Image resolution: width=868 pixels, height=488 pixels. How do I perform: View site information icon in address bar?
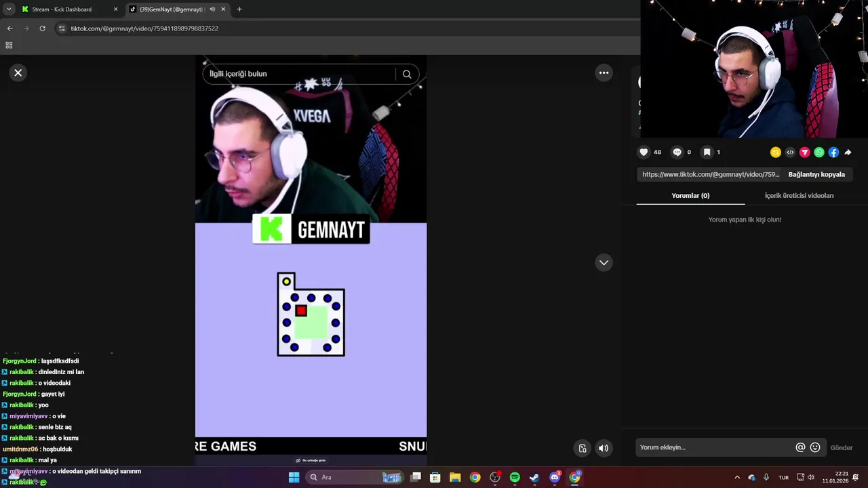coord(62,28)
